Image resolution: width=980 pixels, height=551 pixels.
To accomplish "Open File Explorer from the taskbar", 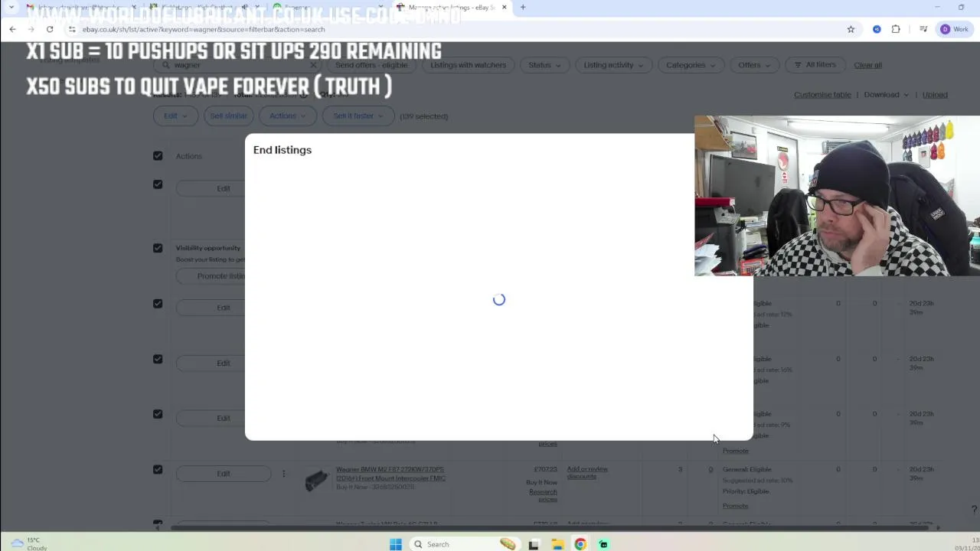I will click(557, 544).
